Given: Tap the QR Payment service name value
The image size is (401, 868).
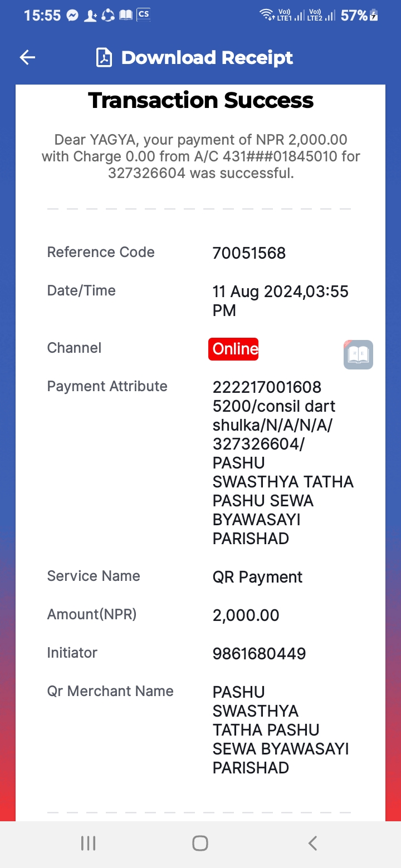Looking at the screenshot, I should coord(257,577).
